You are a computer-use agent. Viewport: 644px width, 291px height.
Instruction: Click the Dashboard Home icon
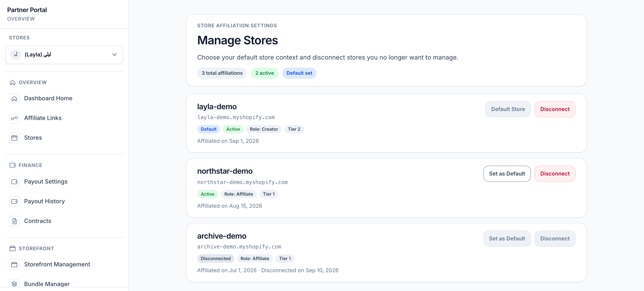click(x=14, y=98)
